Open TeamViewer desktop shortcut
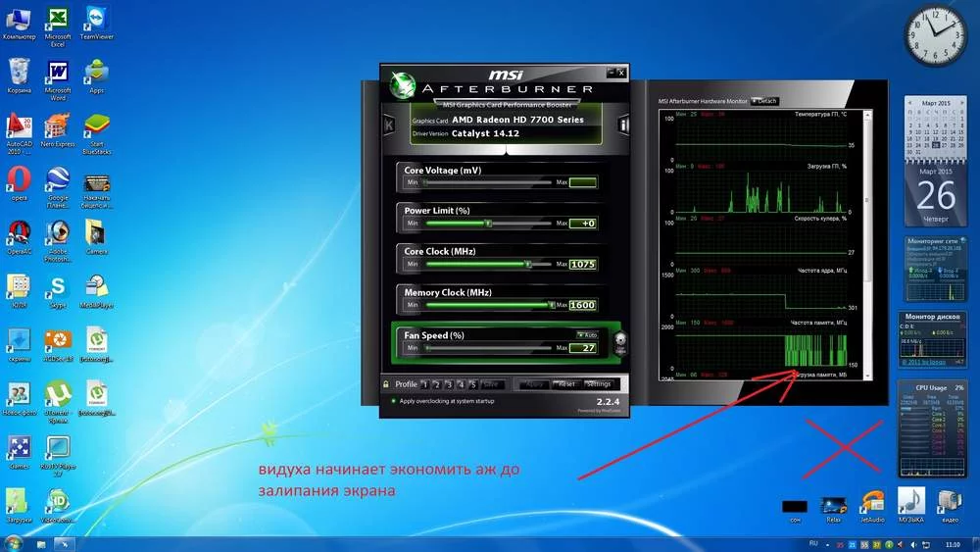The image size is (980, 552). point(97,24)
